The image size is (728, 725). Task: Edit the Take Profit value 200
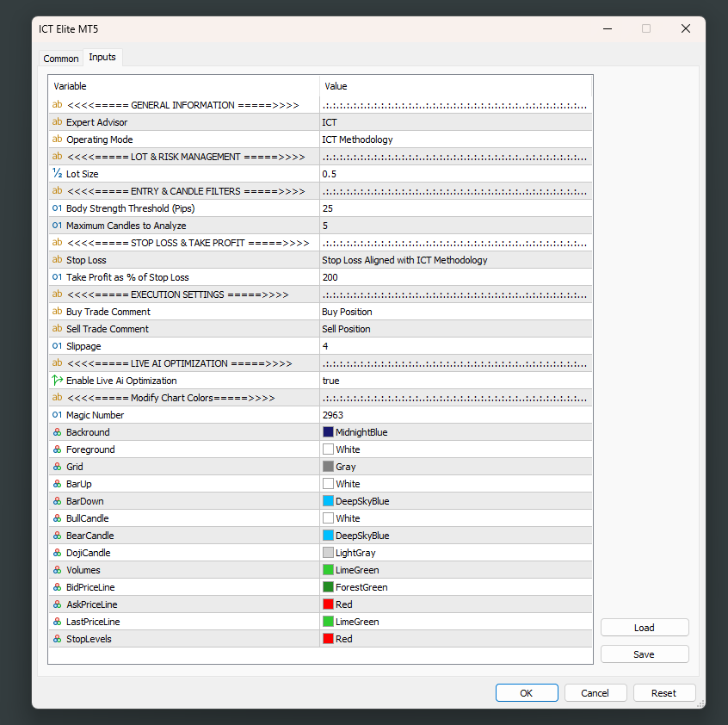[x=456, y=276]
